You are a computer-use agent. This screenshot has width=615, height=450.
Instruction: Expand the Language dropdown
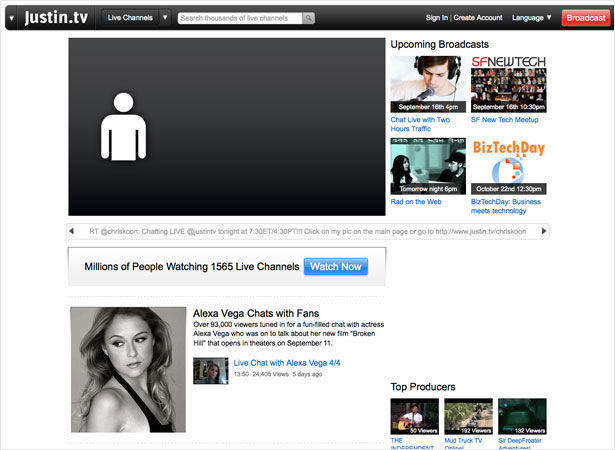(x=531, y=18)
